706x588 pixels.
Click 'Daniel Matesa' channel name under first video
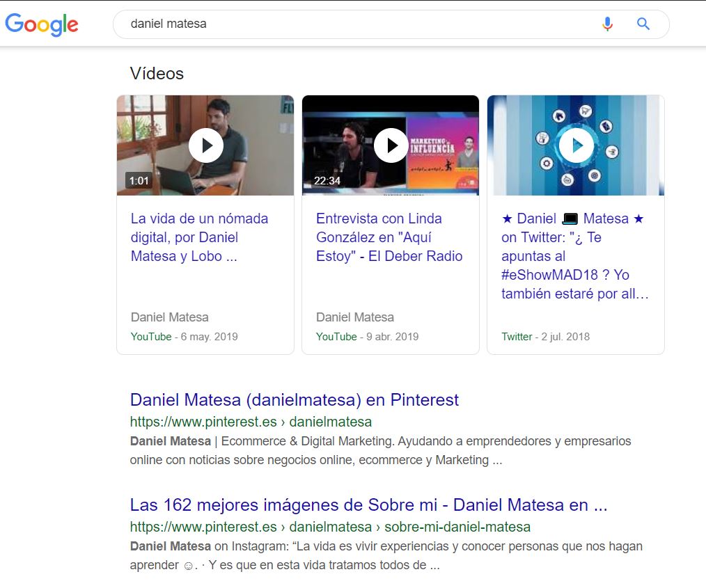pos(170,317)
